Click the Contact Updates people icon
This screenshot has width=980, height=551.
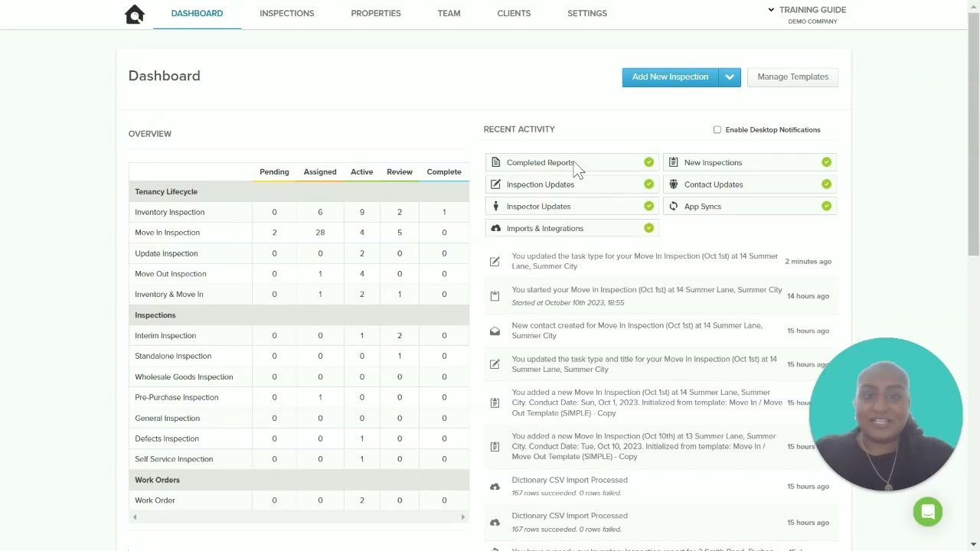[673, 184]
